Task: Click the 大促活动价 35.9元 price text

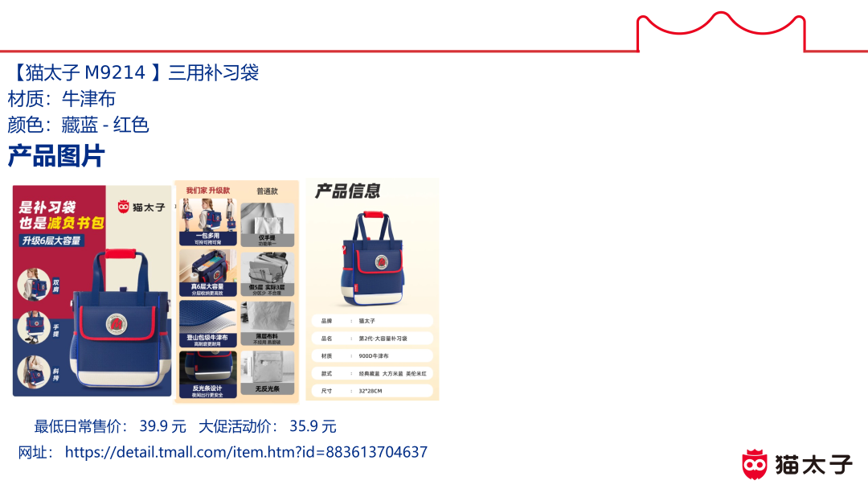Action: coord(268,426)
